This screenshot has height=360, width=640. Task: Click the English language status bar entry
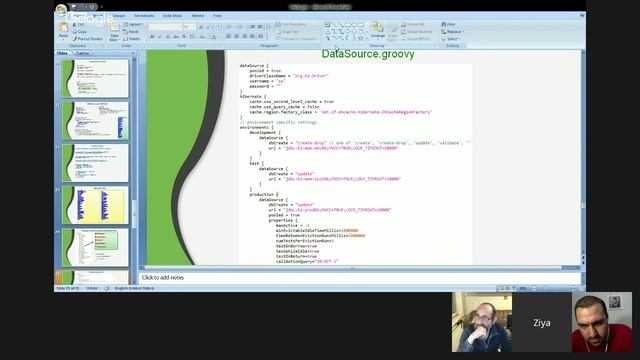tap(134, 288)
